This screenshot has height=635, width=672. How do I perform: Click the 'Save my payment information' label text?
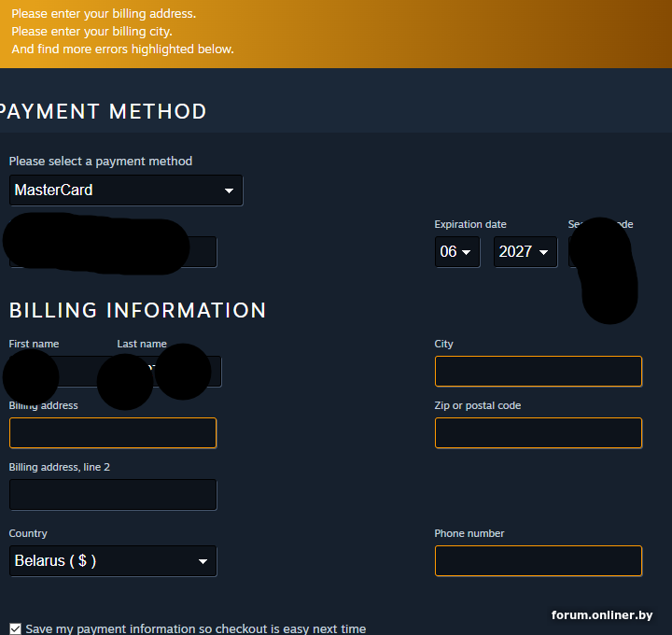tap(195, 628)
